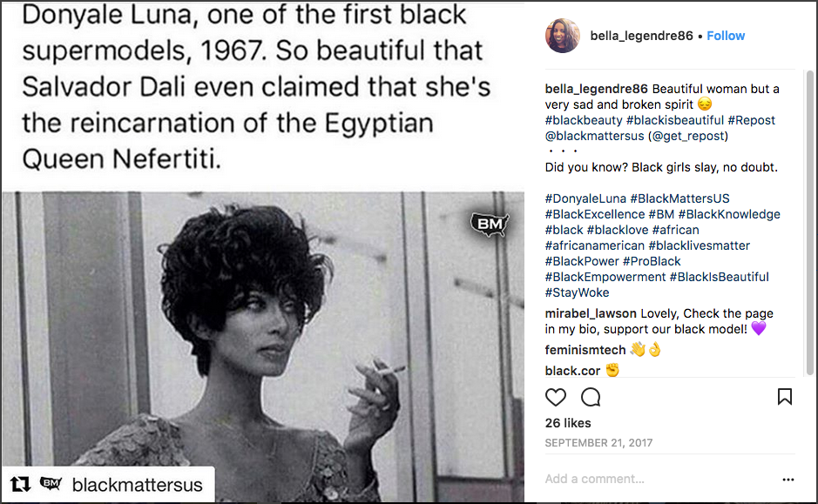Click the BM map watermark on photo
This screenshot has width=818, height=504.
click(490, 225)
